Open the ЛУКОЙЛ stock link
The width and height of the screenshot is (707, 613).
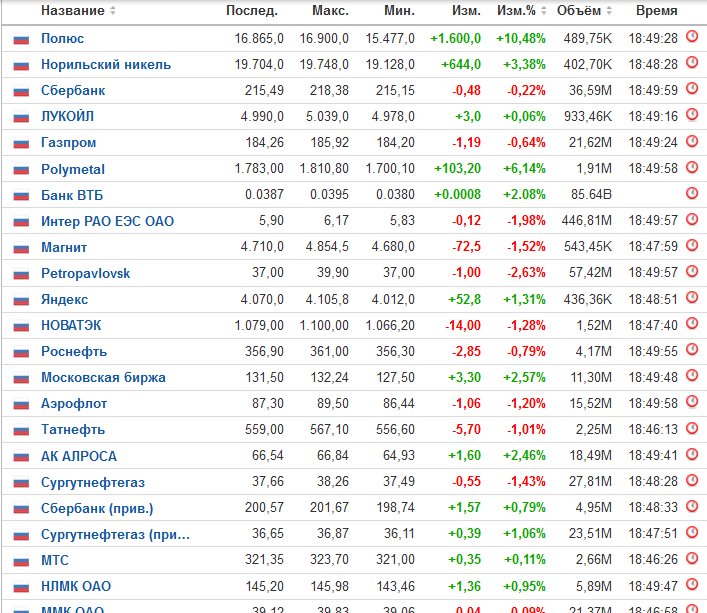[68, 117]
